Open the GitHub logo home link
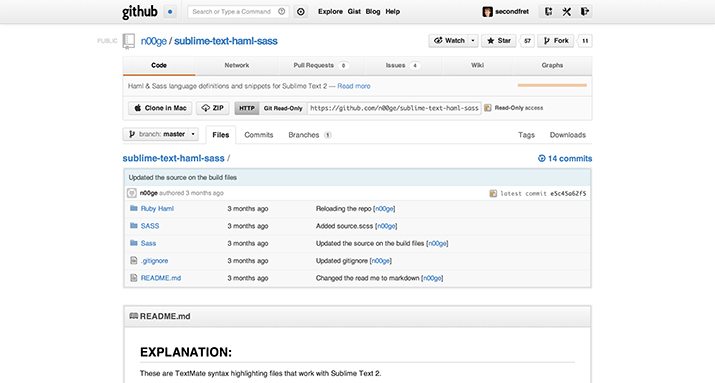Image resolution: width=715 pixels, height=383 pixels. (140, 12)
